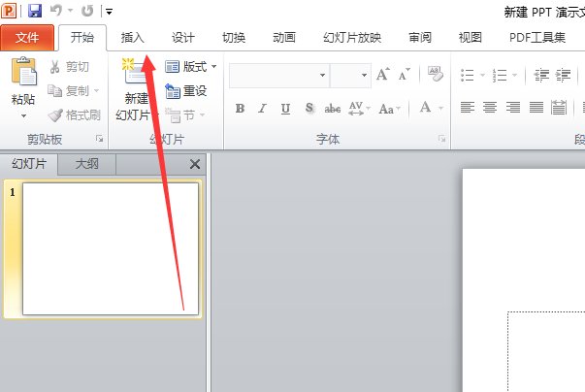Switch to the 插入 tab
This screenshot has height=392, width=585.
[x=133, y=37]
